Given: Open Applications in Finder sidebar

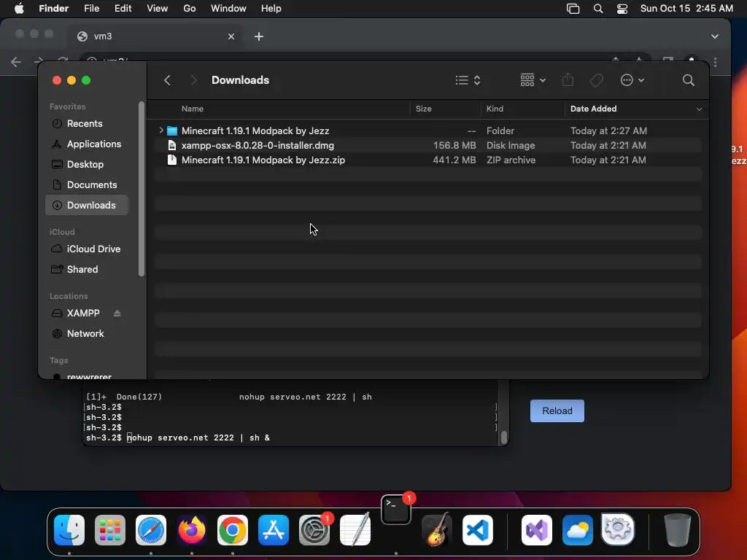Looking at the screenshot, I should (87, 144).
